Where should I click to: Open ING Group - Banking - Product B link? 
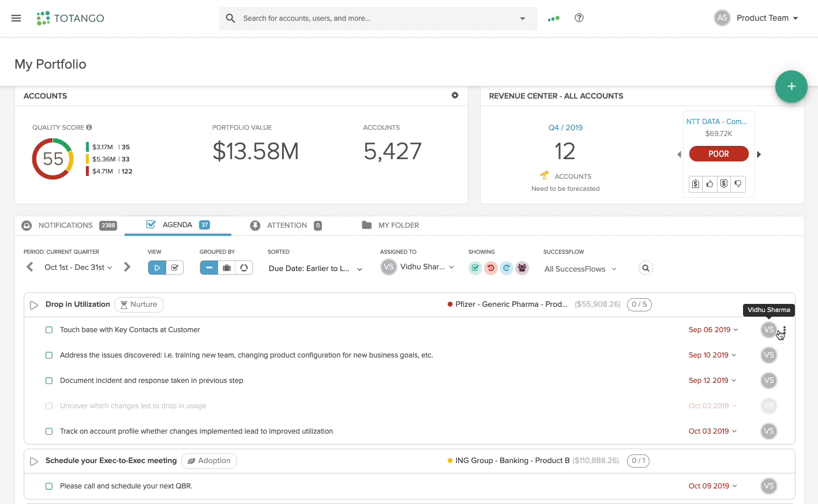pyautogui.click(x=512, y=461)
